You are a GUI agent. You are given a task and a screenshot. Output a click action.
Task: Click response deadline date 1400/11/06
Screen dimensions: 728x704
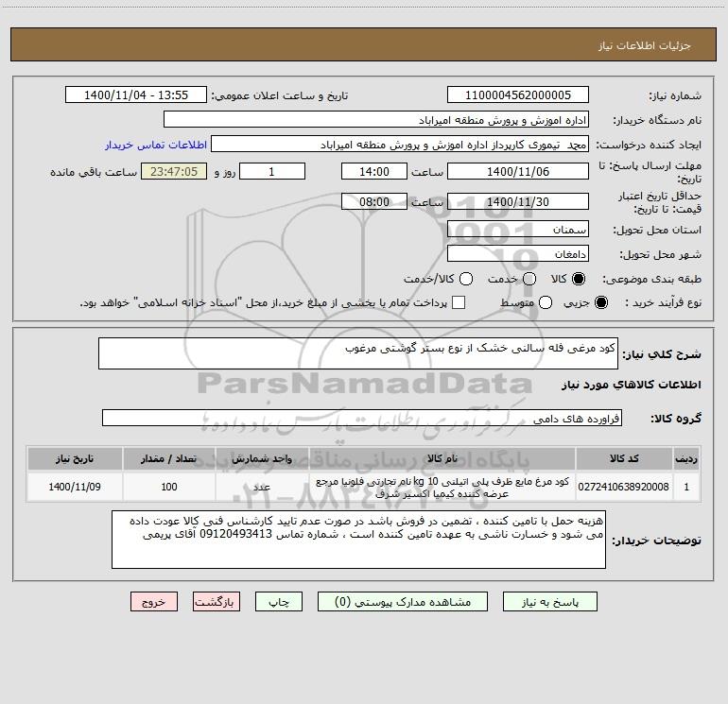[x=518, y=171]
